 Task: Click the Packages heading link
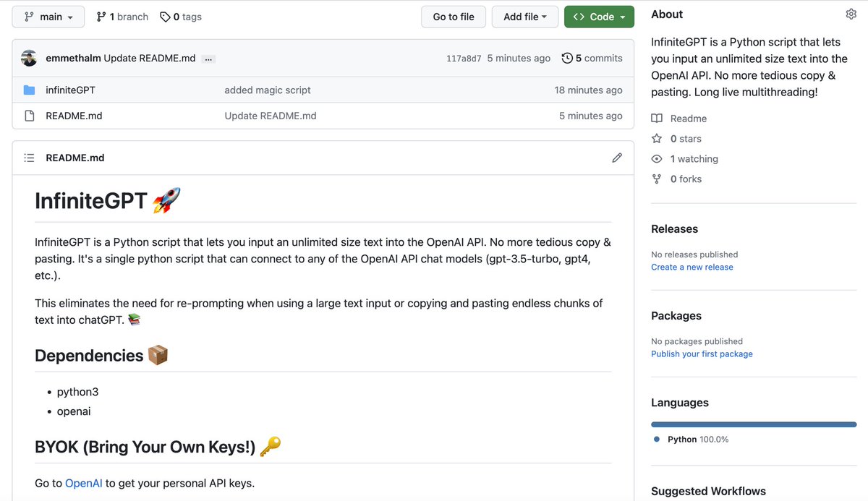(676, 316)
